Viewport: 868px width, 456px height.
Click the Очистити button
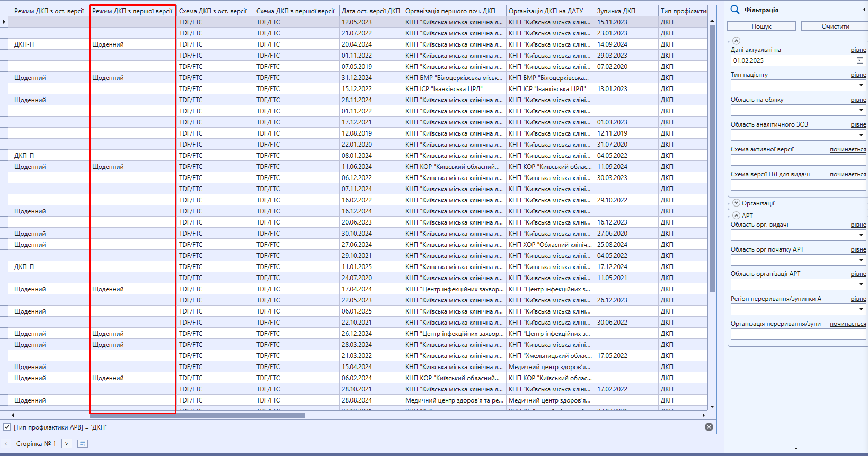(x=835, y=26)
